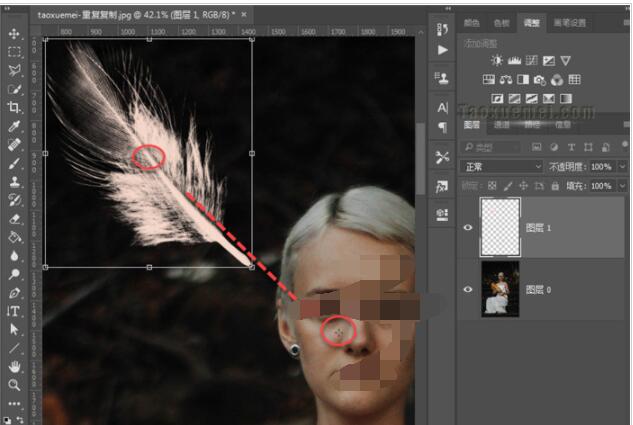Select the Horizontal Type tool

click(14, 311)
